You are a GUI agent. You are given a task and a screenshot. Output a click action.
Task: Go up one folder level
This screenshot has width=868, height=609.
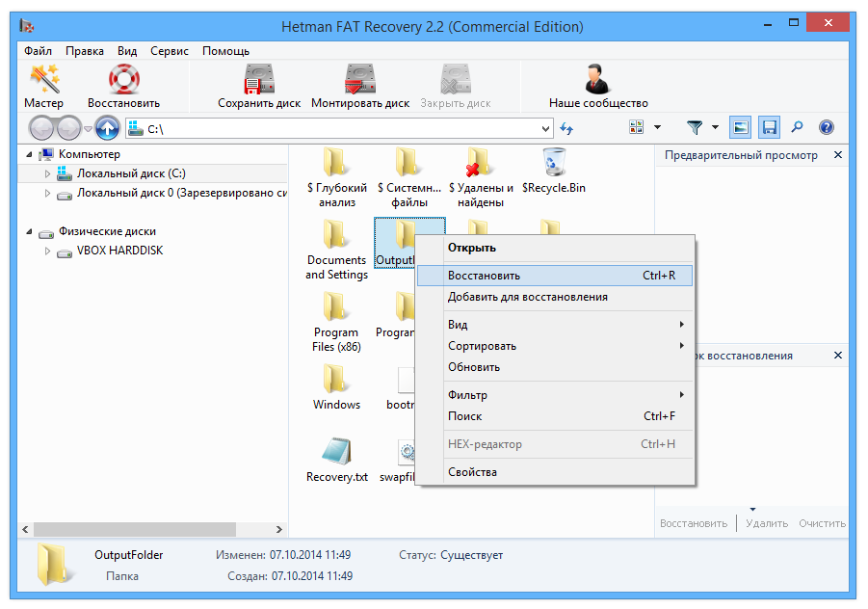(107, 128)
